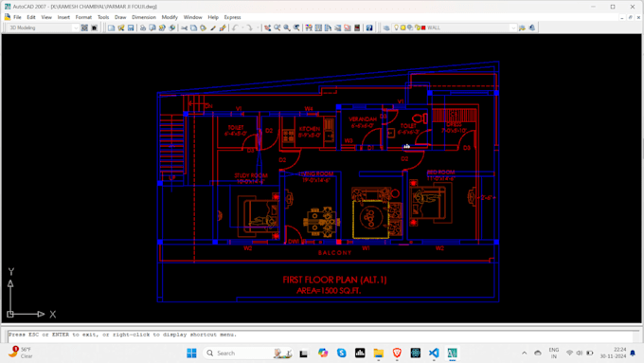Open the undo history dropdown arrow
Image resolution: width=644 pixels, height=363 pixels.
tap(242, 27)
